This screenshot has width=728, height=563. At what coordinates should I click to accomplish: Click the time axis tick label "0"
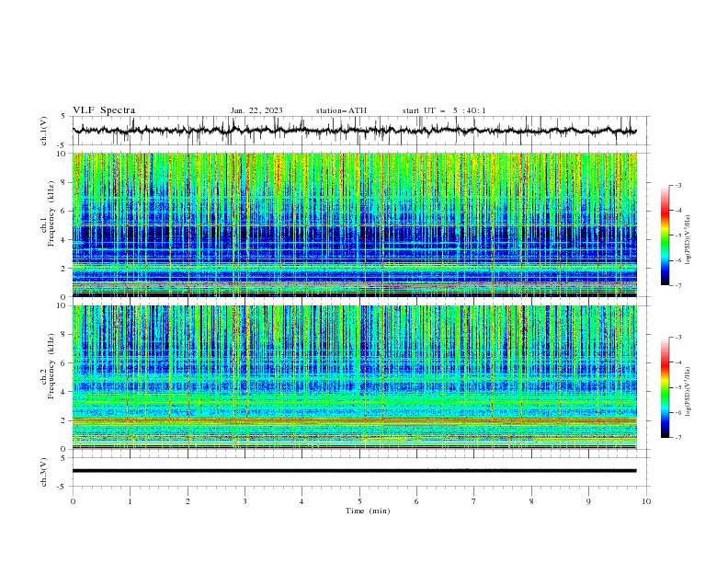(73, 501)
